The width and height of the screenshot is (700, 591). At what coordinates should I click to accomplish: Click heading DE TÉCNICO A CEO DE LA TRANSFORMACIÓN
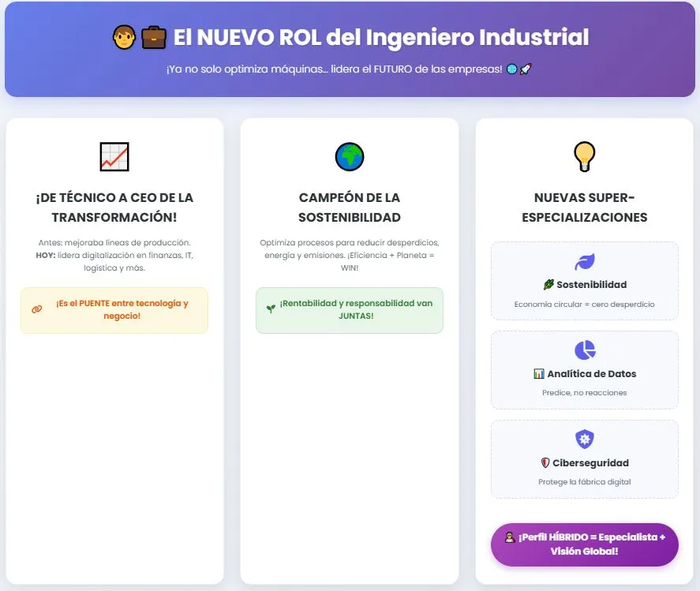[114, 207]
